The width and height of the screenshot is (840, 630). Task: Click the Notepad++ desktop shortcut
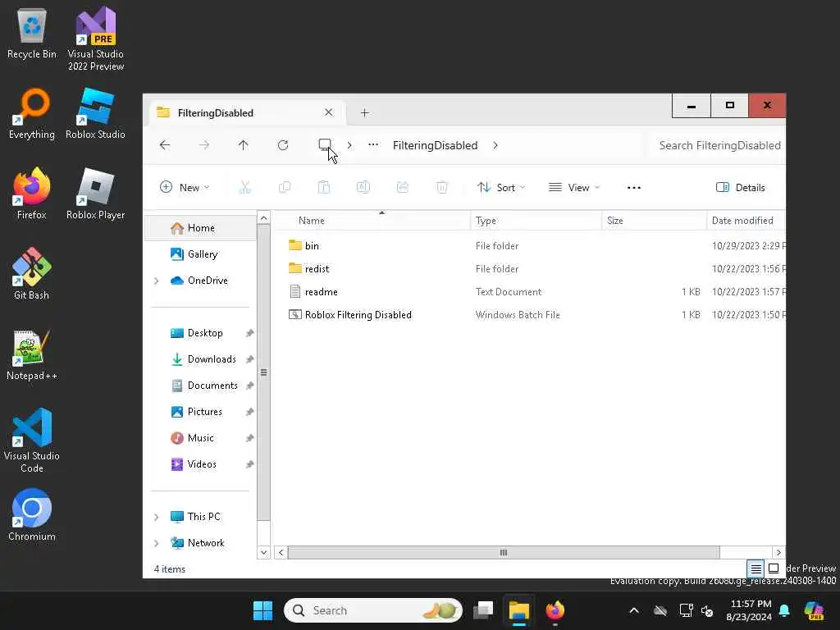click(x=32, y=354)
